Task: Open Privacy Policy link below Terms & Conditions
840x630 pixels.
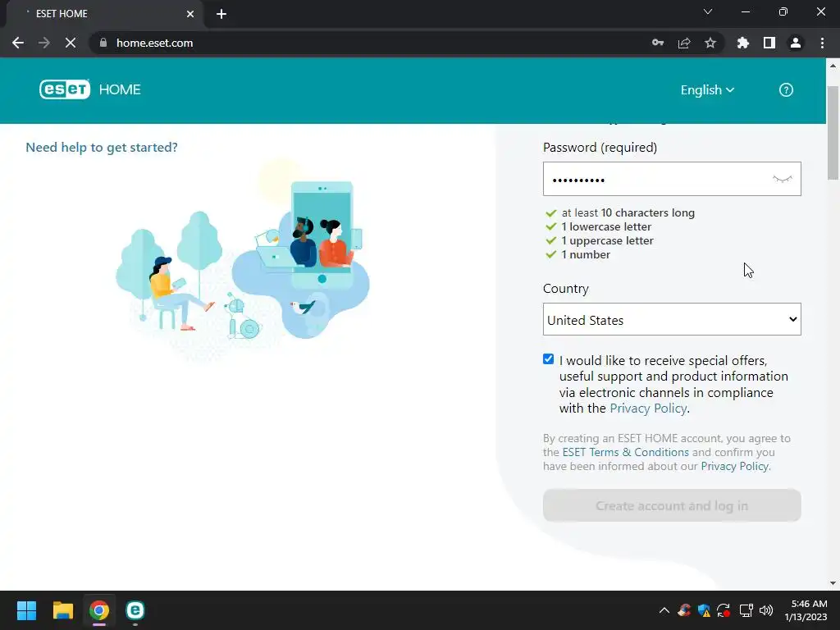Action: point(735,466)
